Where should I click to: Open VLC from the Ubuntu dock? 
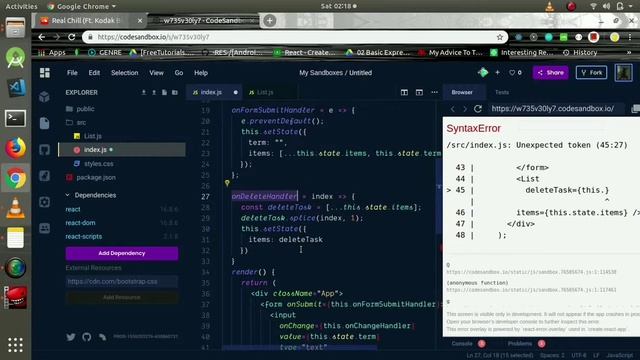click(x=16, y=208)
